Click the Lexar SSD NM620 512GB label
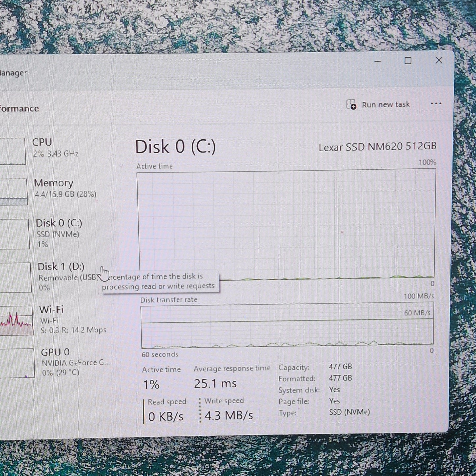 point(378,147)
